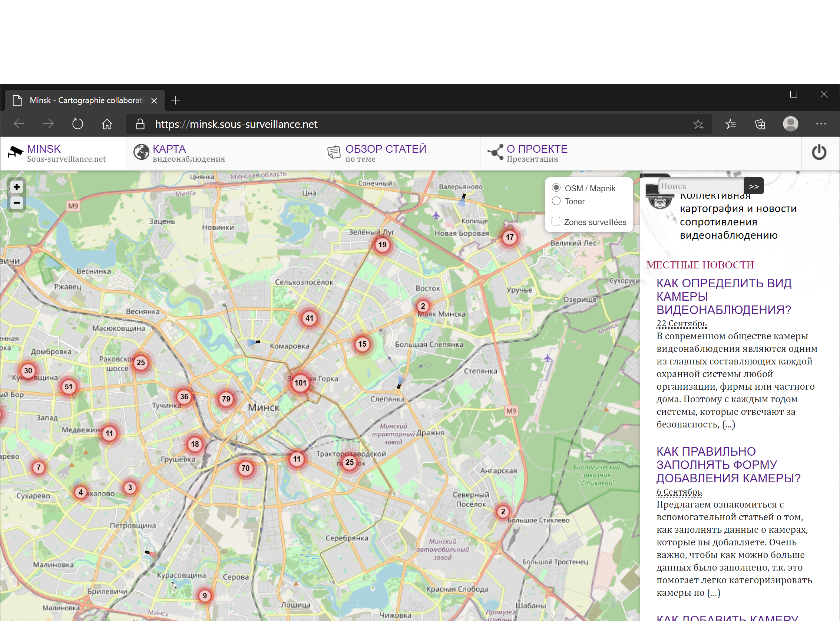Click the camera cluster marker 17
840x621 pixels.
pos(509,237)
